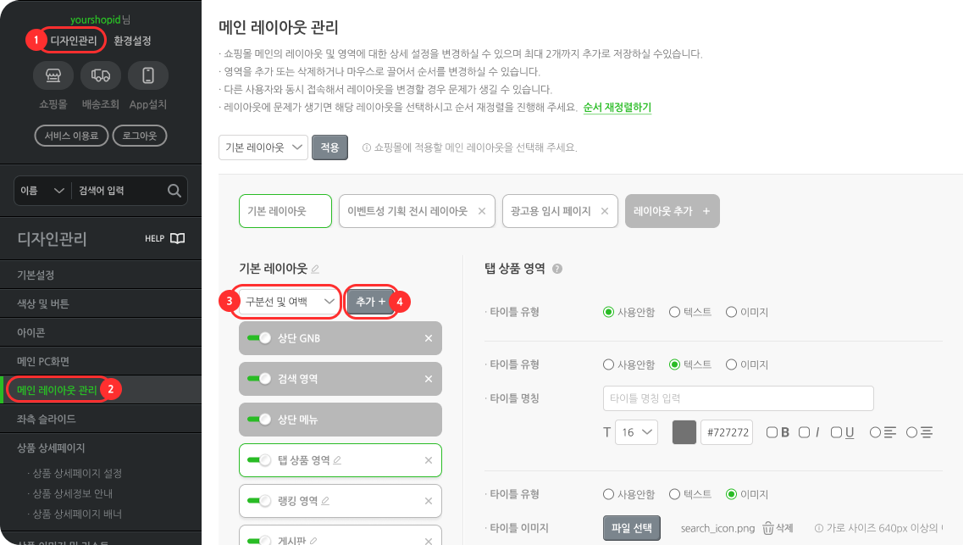The height and width of the screenshot is (545, 980).
Task: Click the pencil icon next to 기본 레이아웃 heading
Action: point(316,269)
